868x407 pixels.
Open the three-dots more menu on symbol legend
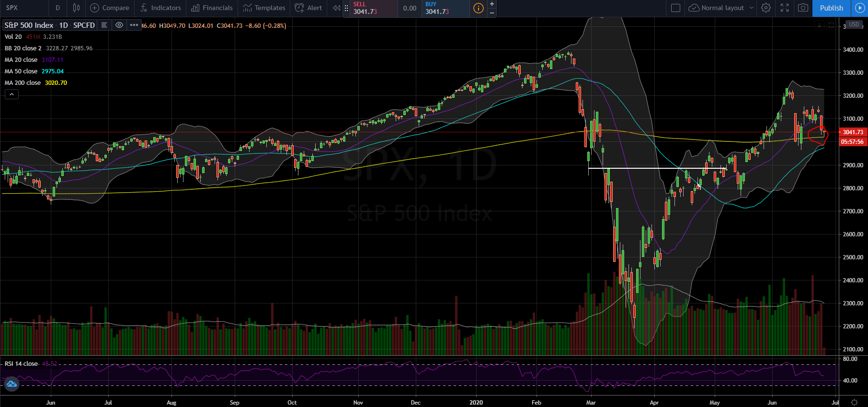point(134,25)
